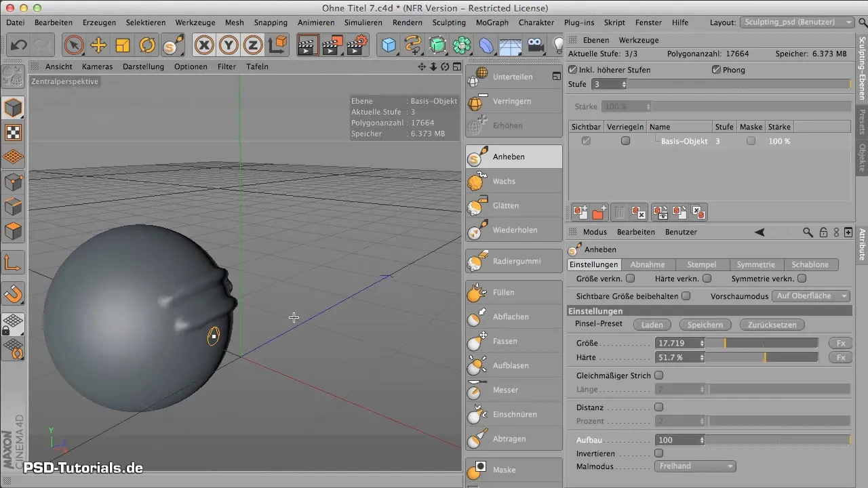Toggle Basis-Objekt Verriegeln checkbox
Viewport: 868px width, 488px height.
click(x=625, y=141)
